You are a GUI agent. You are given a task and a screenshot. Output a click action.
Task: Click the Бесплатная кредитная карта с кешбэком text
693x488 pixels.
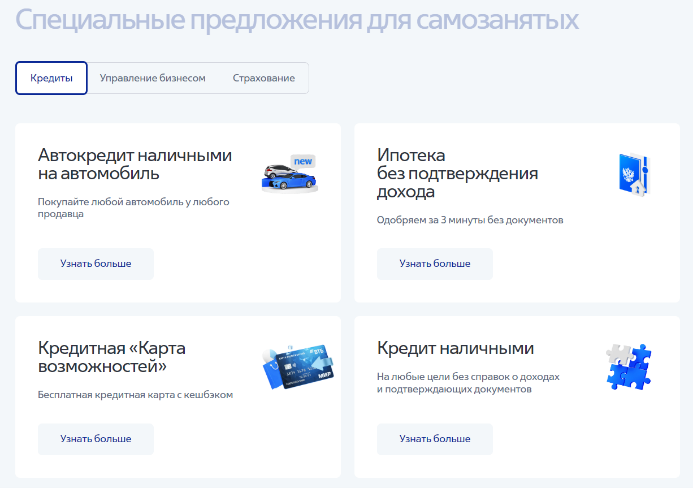135,395
